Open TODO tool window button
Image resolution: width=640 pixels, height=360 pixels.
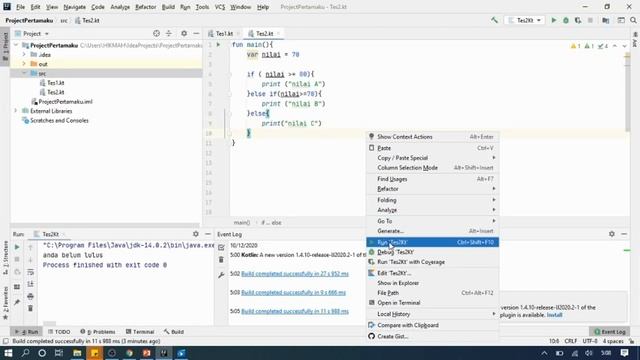pyautogui.click(x=59, y=332)
